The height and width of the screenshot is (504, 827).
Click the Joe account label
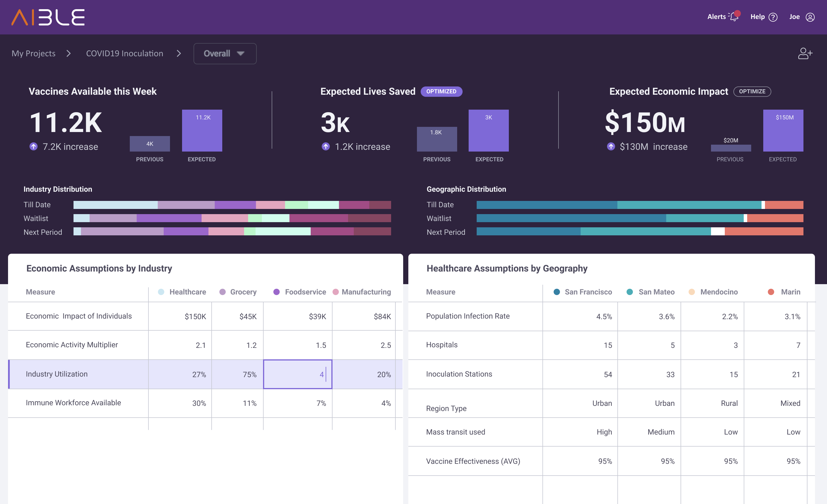[x=795, y=17]
